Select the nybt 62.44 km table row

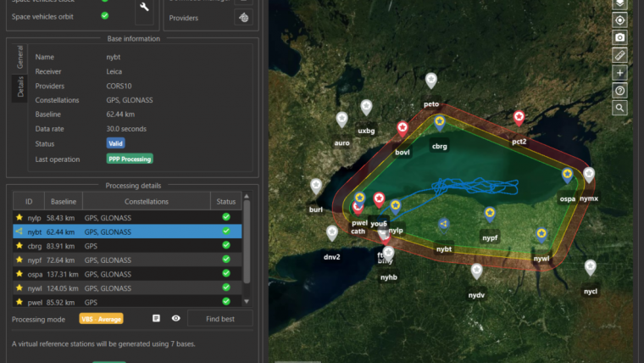click(x=127, y=232)
